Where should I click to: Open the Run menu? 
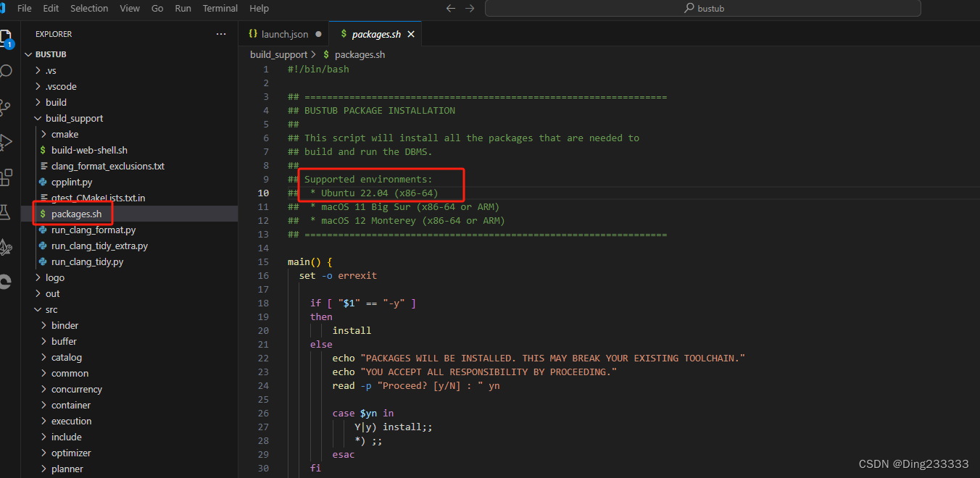tap(183, 9)
